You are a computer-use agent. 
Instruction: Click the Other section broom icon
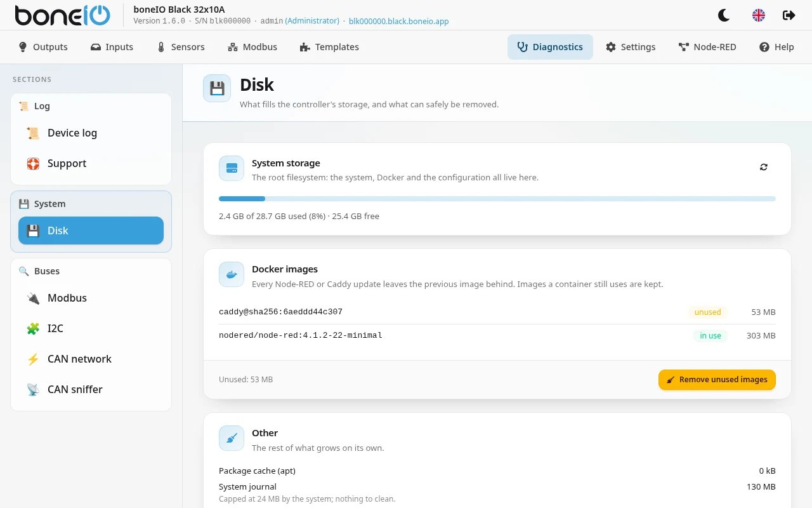coord(232,438)
